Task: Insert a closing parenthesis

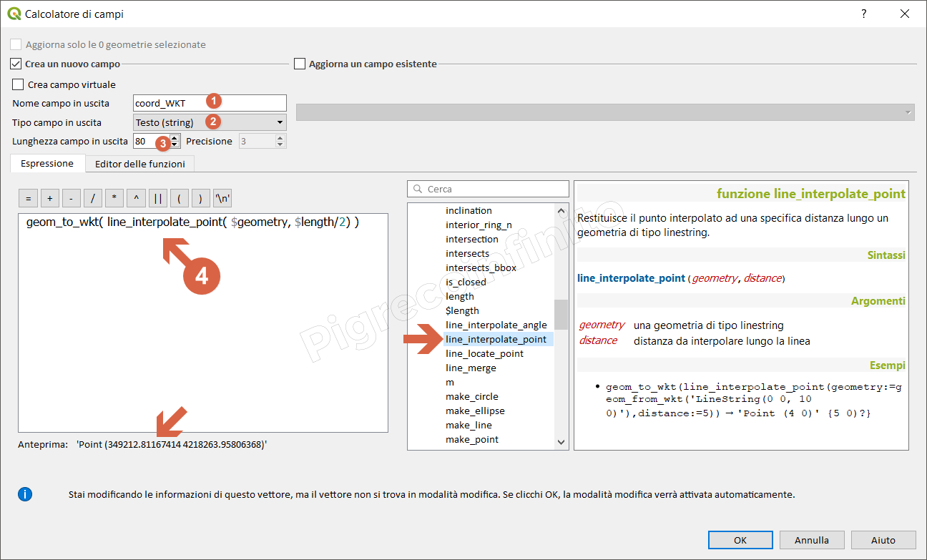Action: [x=201, y=199]
